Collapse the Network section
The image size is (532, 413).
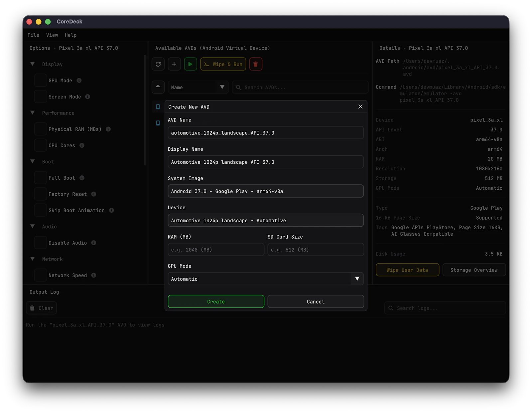click(x=33, y=259)
